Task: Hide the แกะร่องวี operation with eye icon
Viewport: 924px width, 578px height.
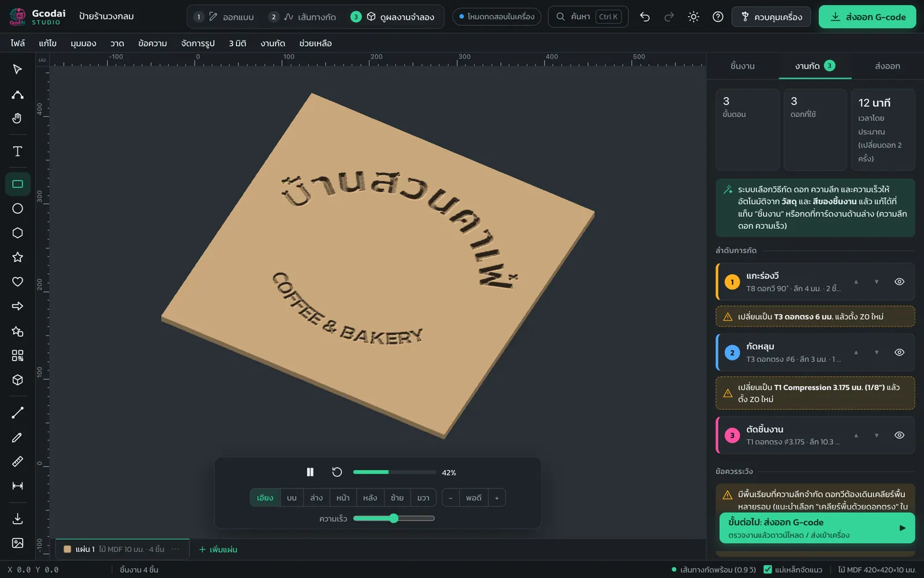Action: [899, 281]
